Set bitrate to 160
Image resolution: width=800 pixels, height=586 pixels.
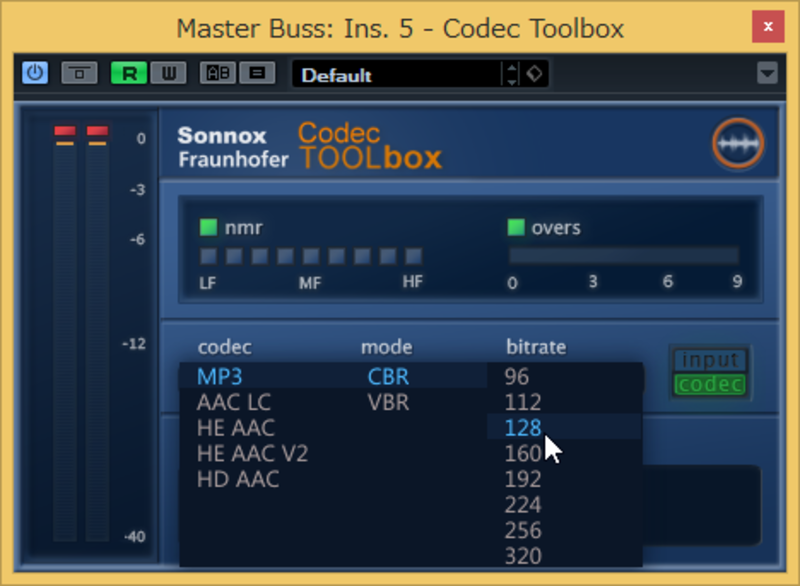[522, 453]
